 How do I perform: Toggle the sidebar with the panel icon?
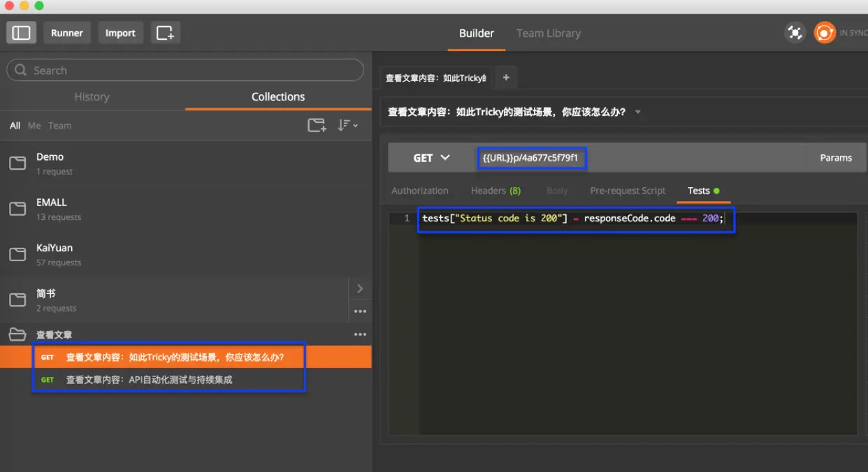click(22, 33)
